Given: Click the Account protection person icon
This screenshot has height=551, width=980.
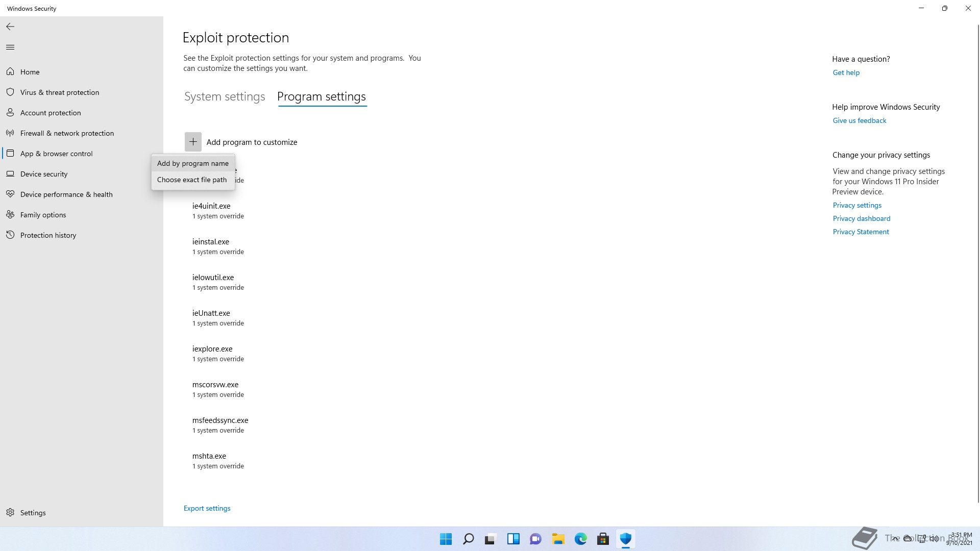Looking at the screenshot, I should click(x=10, y=113).
